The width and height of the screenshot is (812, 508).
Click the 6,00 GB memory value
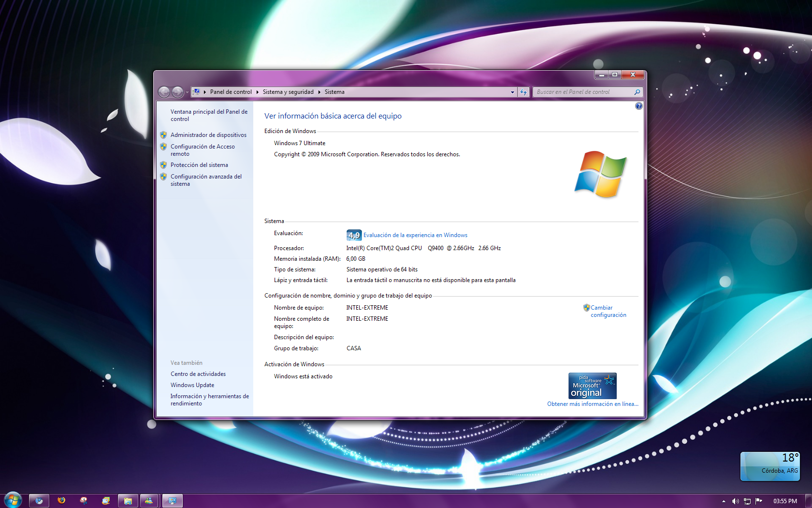pyautogui.click(x=356, y=259)
